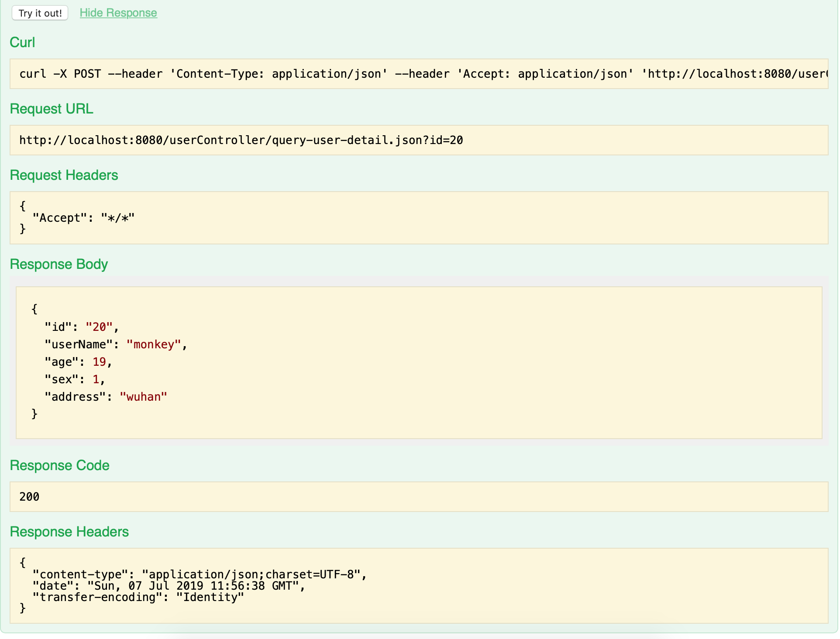The width and height of the screenshot is (840, 639).
Task: Click the "transfer-encoding": "Identity" line
Action: click(x=138, y=597)
